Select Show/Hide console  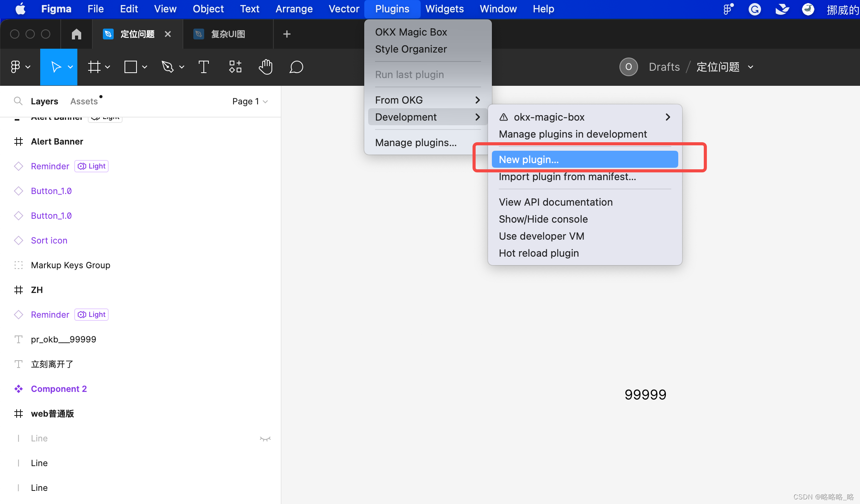585,219
